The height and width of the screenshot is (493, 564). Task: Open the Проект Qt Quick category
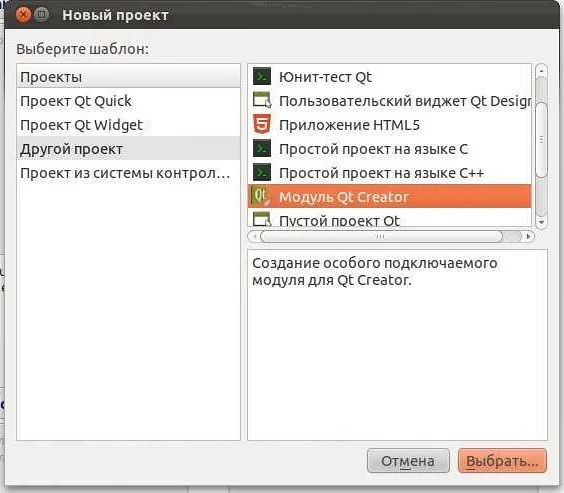(128, 101)
